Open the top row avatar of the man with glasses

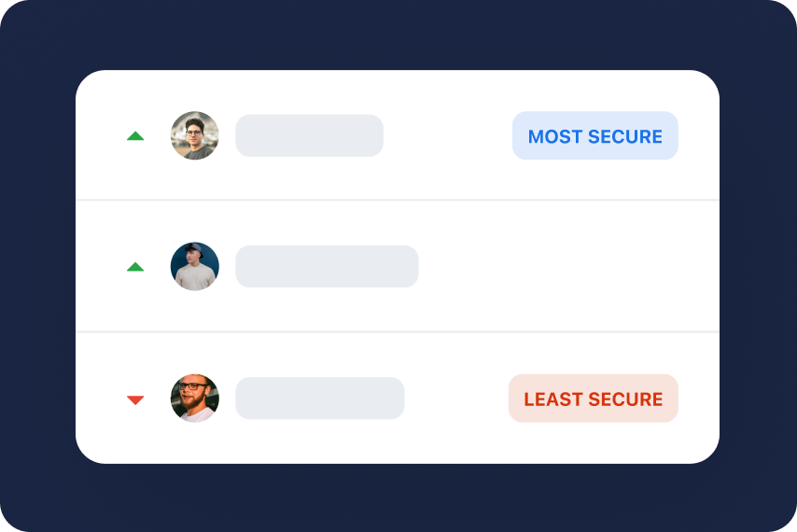195,136
